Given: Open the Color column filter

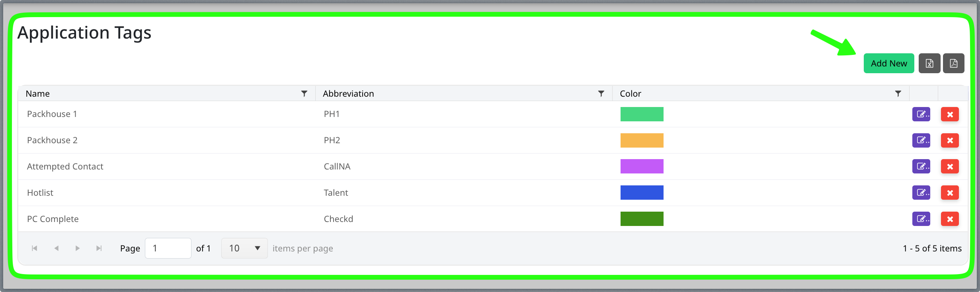Looking at the screenshot, I should (x=898, y=93).
